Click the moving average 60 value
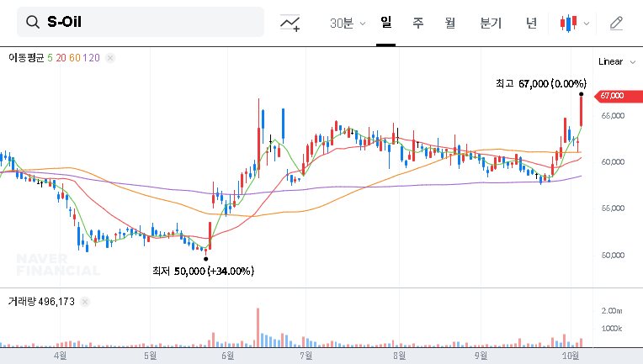643x364 pixels. tap(75, 58)
